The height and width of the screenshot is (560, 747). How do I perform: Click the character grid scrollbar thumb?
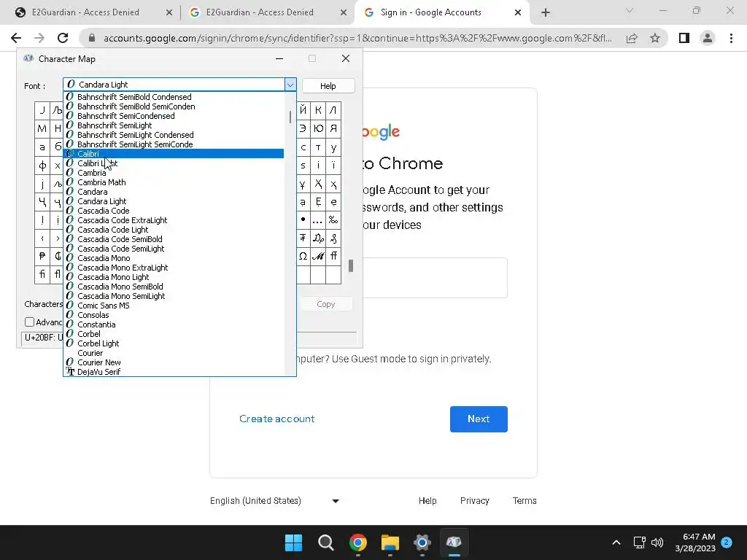[351, 265]
